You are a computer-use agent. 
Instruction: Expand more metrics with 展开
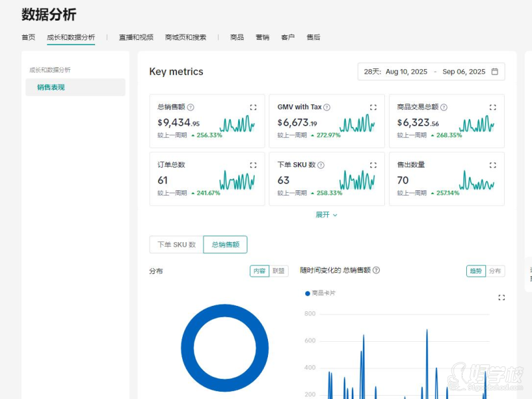[x=326, y=215]
